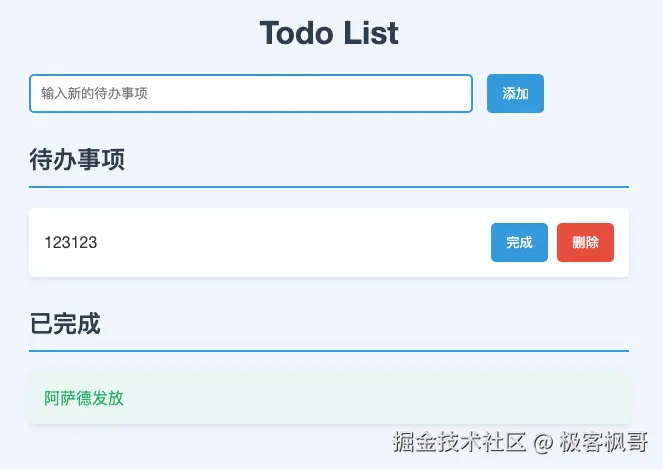
Task: Click the 极客枫哥 watermark text
Action: click(603, 441)
